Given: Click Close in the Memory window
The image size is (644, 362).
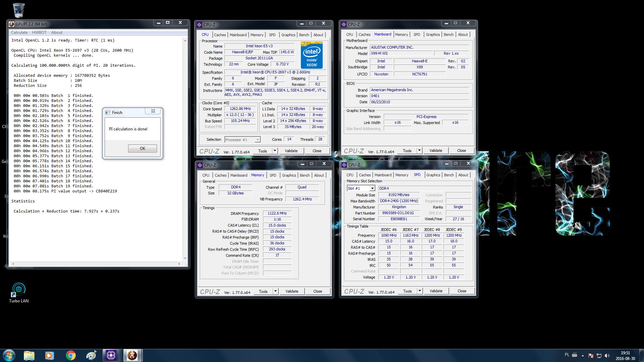Looking at the screenshot, I should 317,291.
